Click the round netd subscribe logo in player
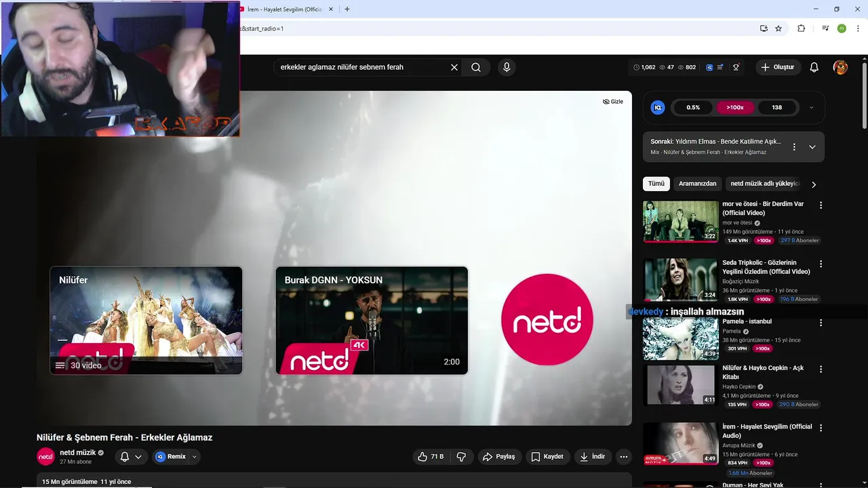The image size is (868, 488). tap(547, 320)
